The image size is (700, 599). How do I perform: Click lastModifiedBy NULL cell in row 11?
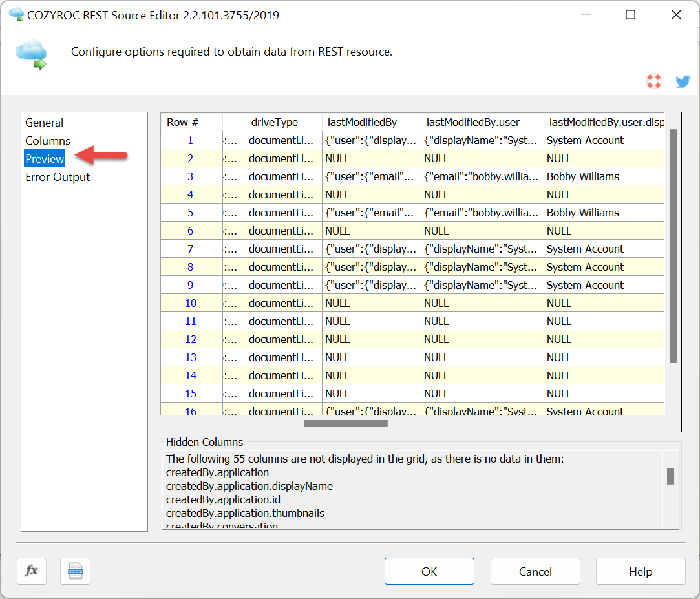pyautogui.click(x=372, y=321)
